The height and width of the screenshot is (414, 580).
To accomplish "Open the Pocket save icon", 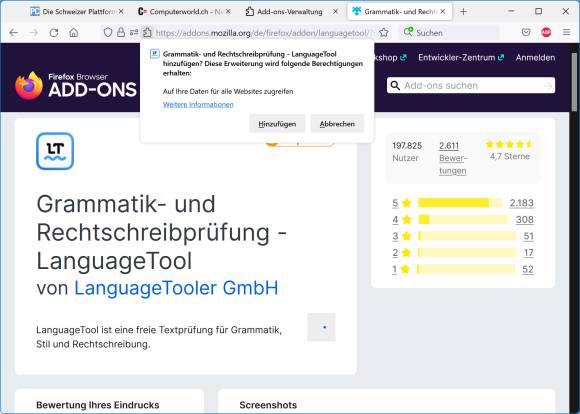I will point(526,33).
